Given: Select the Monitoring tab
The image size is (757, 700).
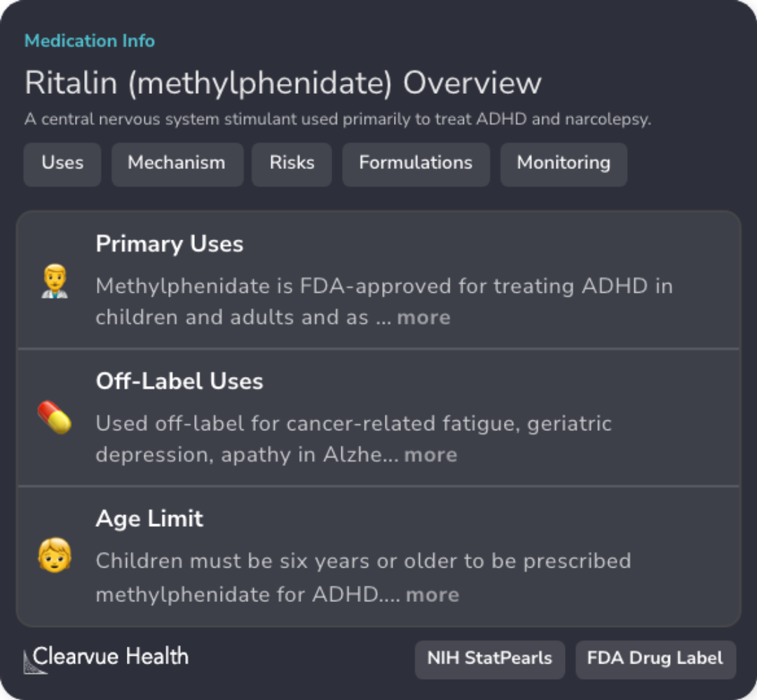Looking at the screenshot, I should click(x=564, y=163).
